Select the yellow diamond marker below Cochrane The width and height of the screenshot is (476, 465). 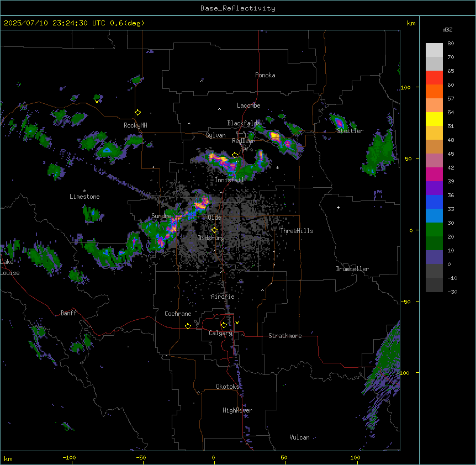(188, 326)
